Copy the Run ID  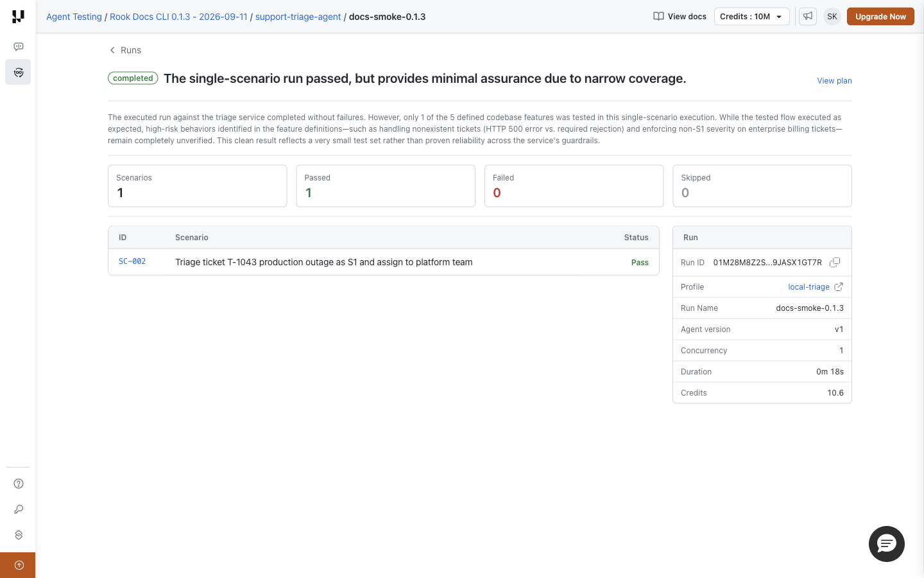pos(835,262)
